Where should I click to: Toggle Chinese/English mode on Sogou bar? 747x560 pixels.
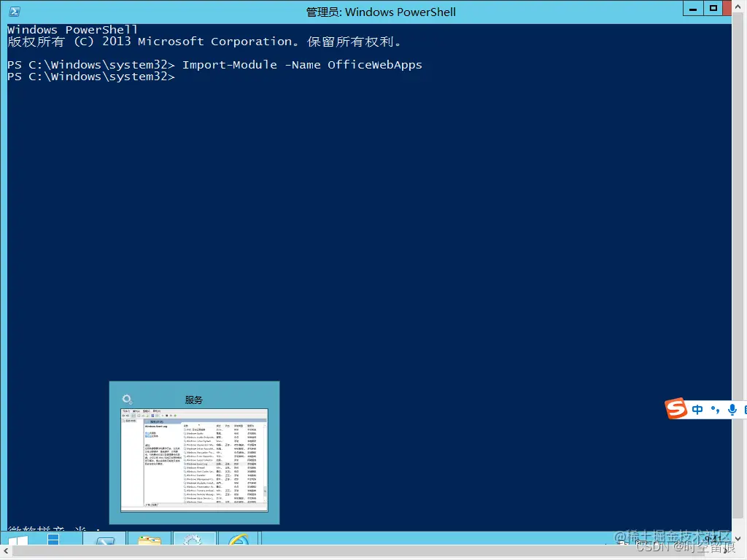697,410
